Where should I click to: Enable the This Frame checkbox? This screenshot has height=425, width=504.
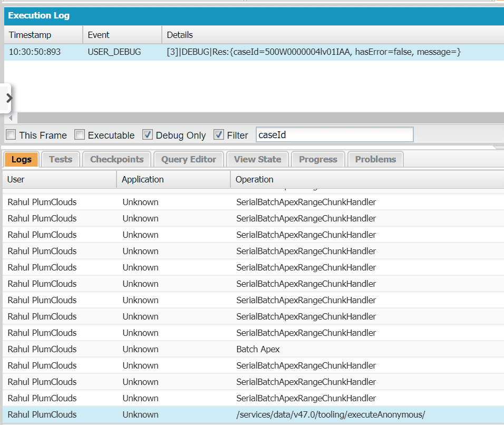click(11, 135)
